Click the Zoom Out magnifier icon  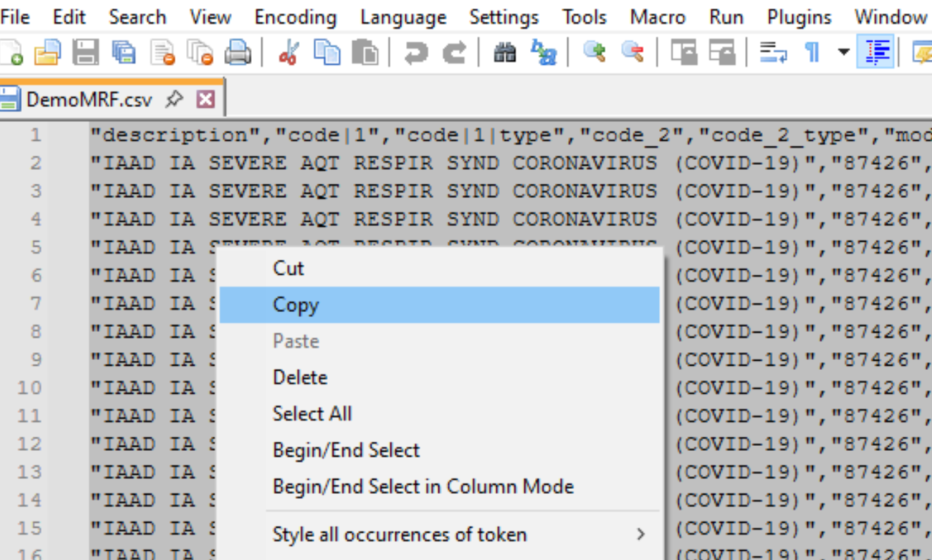[x=632, y=52]
